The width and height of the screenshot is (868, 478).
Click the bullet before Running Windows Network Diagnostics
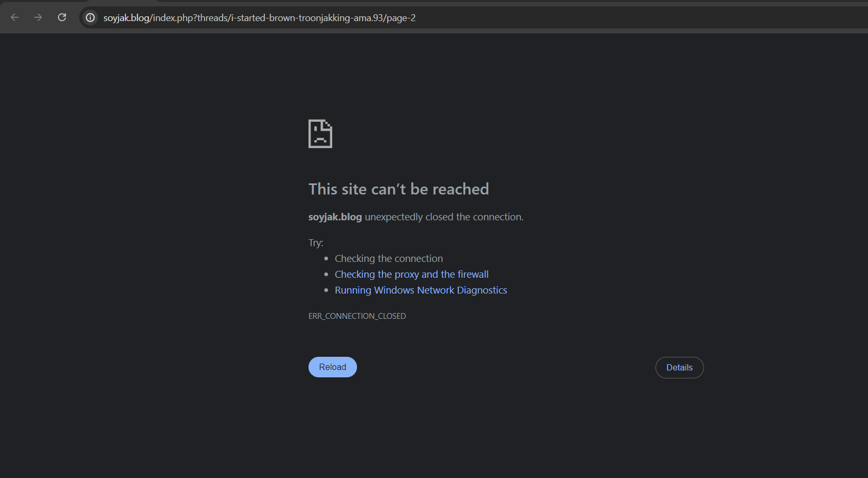pos(326,290)
